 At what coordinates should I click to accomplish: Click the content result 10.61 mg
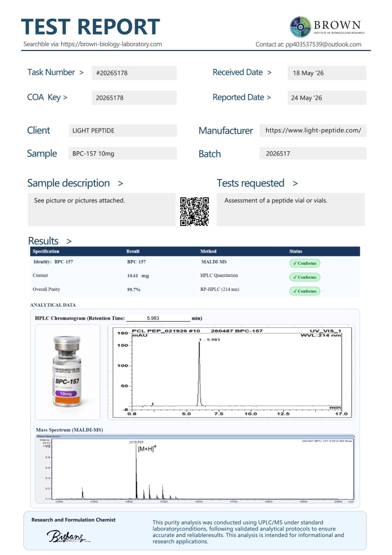tap(138, 276)
